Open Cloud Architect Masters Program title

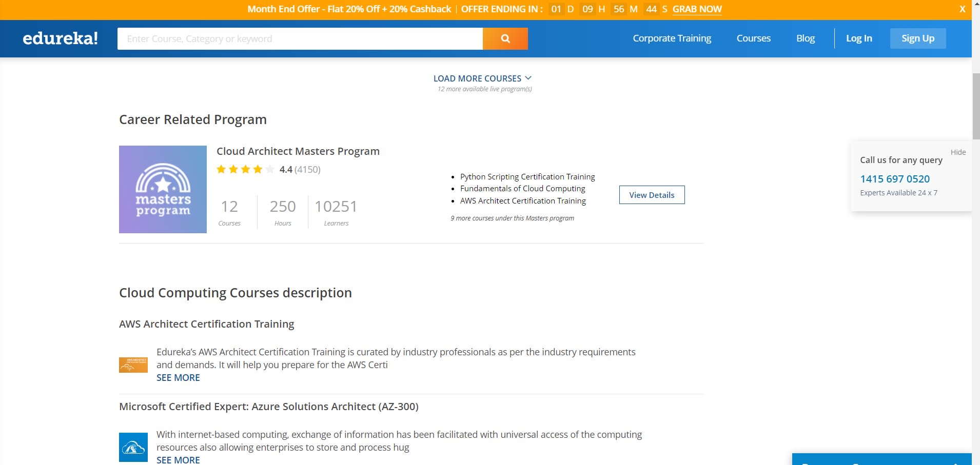coord(298,151)
